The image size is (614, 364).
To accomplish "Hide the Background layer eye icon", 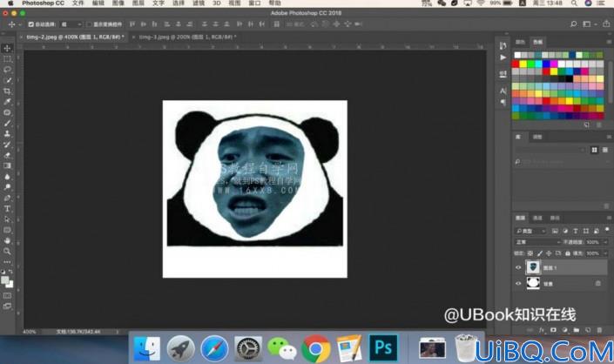I will pos(518,283).
